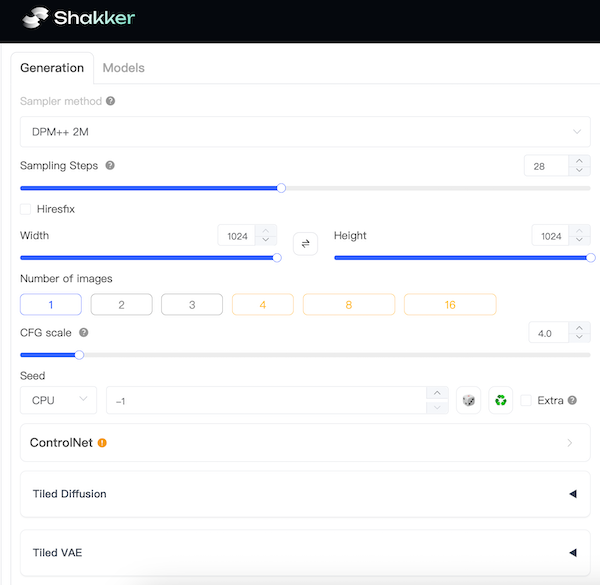
Task: Expand the Tiled Diffusion section
Action: [x=304, y=494]
